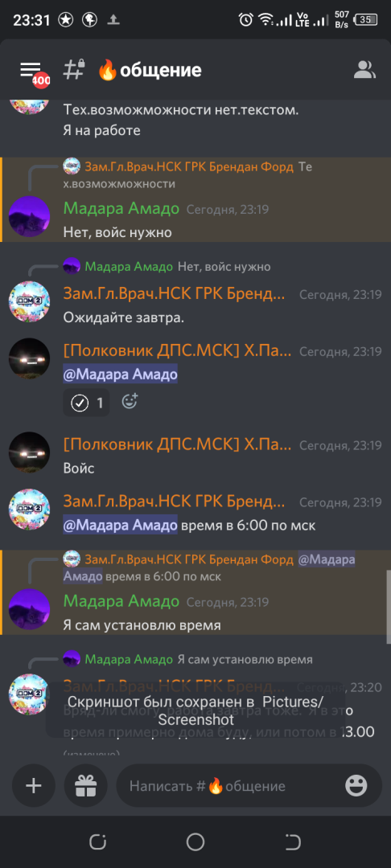Jump to reply preview "Я сам установлю время"
Screen dimensions: 391x868
point(187,659)
